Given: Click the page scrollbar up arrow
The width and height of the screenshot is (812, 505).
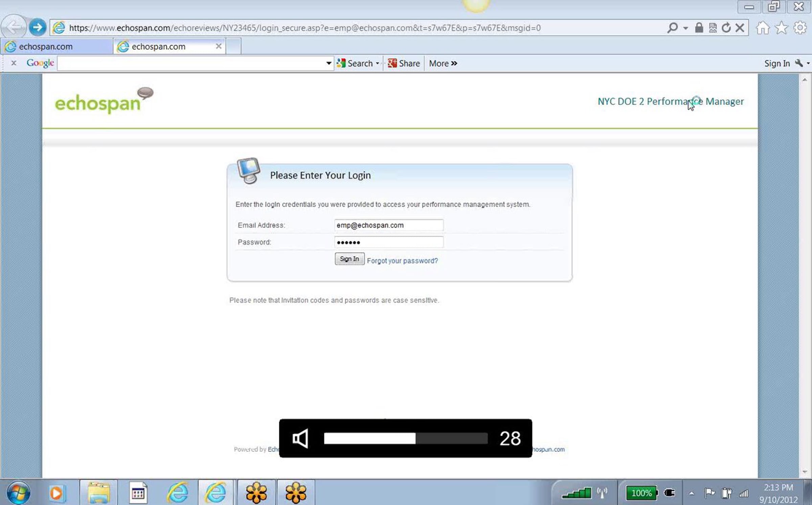Looking at the screenshot, I should [805, 80].
